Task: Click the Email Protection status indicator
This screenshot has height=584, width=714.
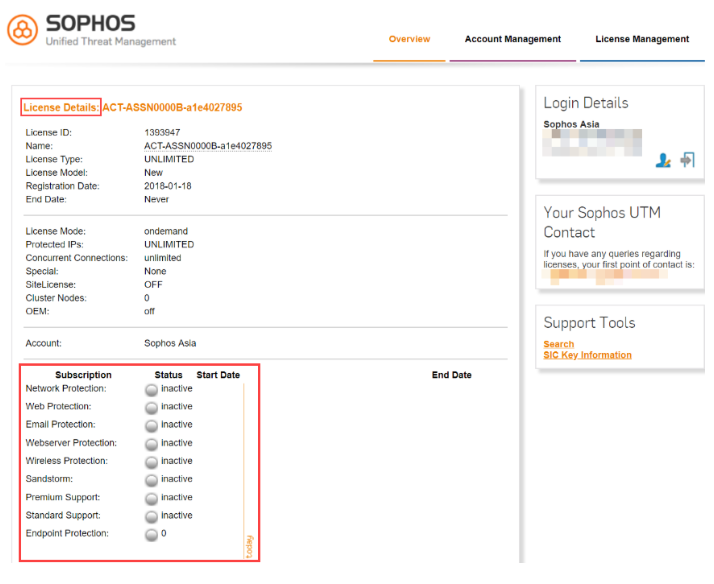Action: 151,426
